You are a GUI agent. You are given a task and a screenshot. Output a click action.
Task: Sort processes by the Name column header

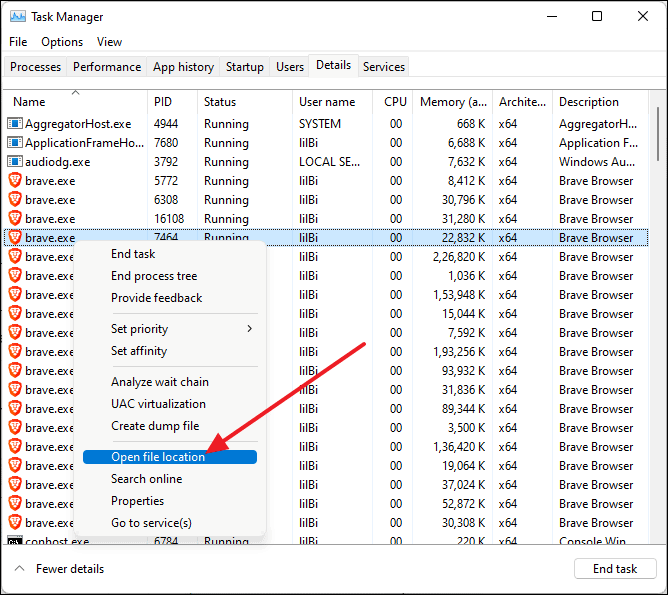[x=29, y=102]
